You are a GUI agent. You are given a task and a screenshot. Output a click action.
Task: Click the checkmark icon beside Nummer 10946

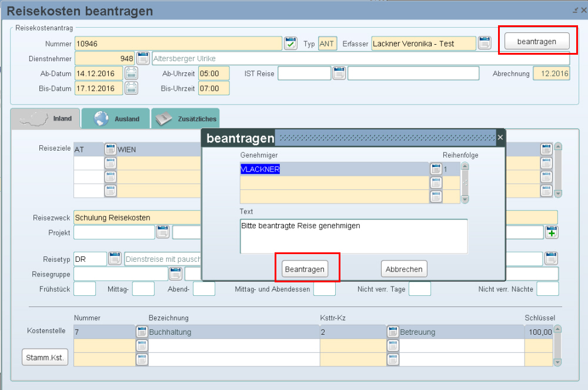click(x=290, y=43)
